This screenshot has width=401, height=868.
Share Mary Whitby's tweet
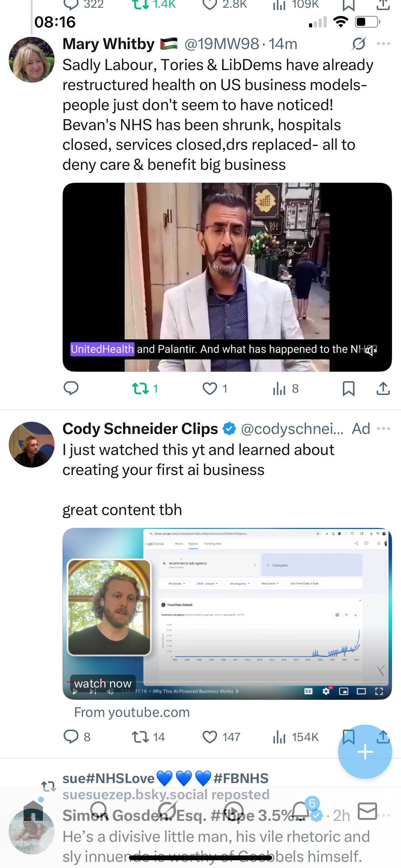[x=383, y=388]
